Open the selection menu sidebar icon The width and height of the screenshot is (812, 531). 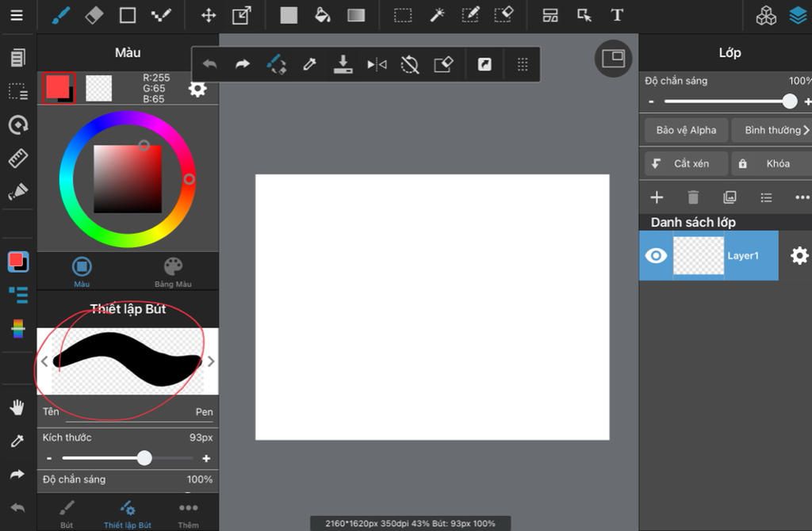[18, 91]
